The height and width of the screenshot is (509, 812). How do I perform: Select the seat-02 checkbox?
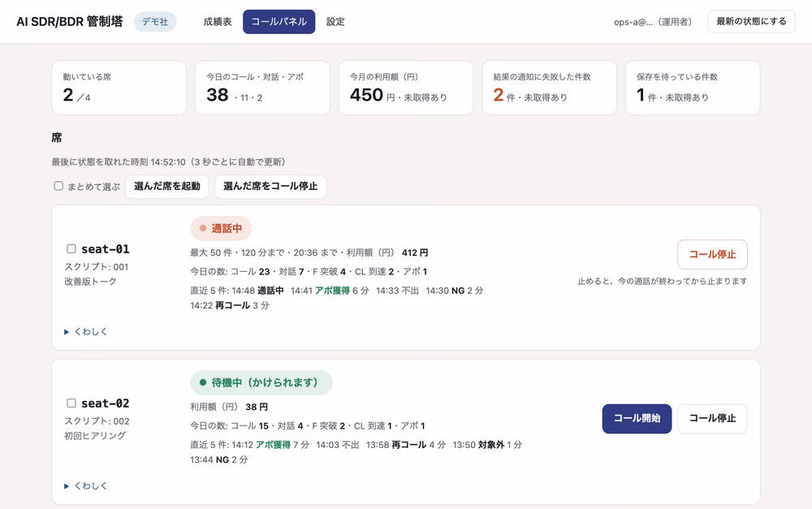click(x=71, y=403)
